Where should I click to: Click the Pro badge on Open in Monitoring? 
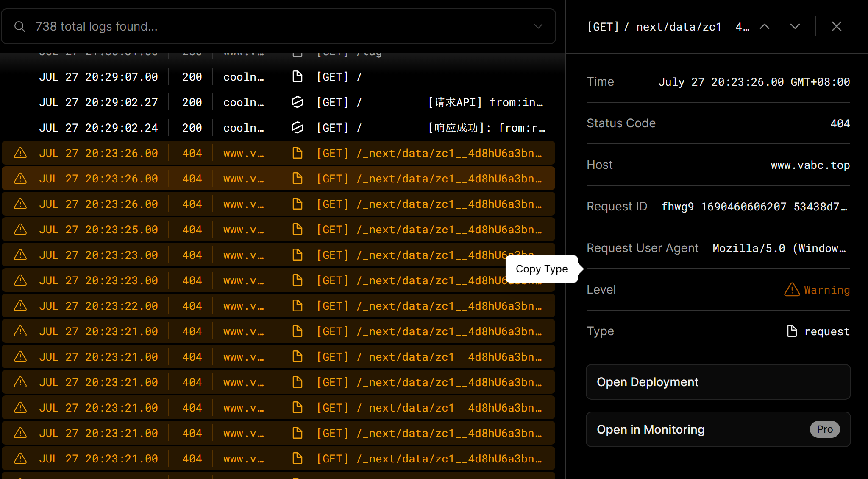(x=824, y=429)
